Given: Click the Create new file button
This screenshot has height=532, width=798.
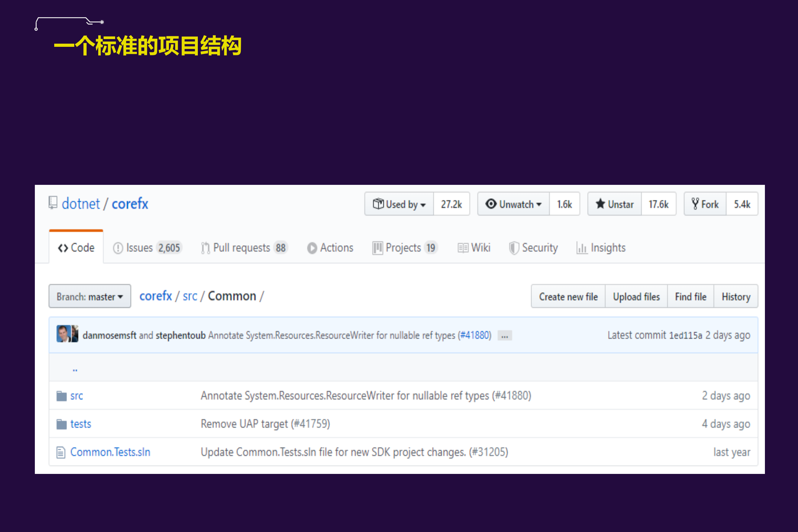Looking at the screenshot, I should [x=568, y=296].
